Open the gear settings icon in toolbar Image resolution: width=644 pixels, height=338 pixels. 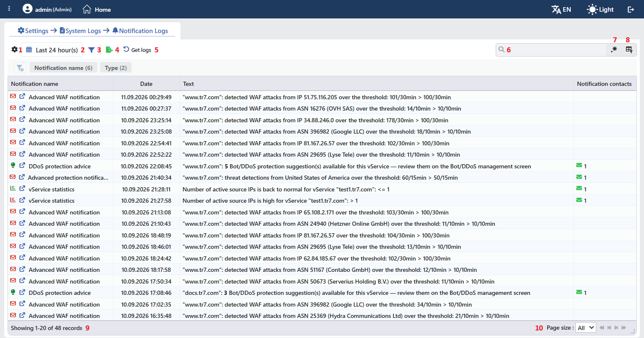click(15, 49)
